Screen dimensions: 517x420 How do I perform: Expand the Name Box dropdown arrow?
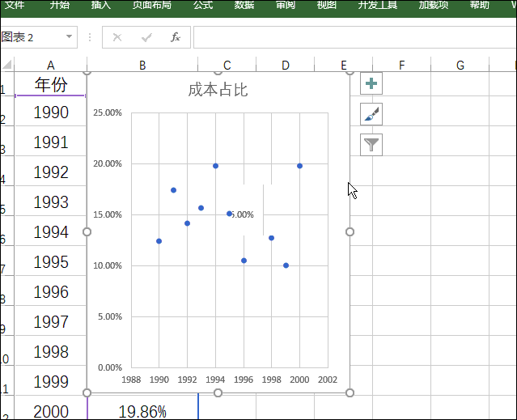[69, 36]
